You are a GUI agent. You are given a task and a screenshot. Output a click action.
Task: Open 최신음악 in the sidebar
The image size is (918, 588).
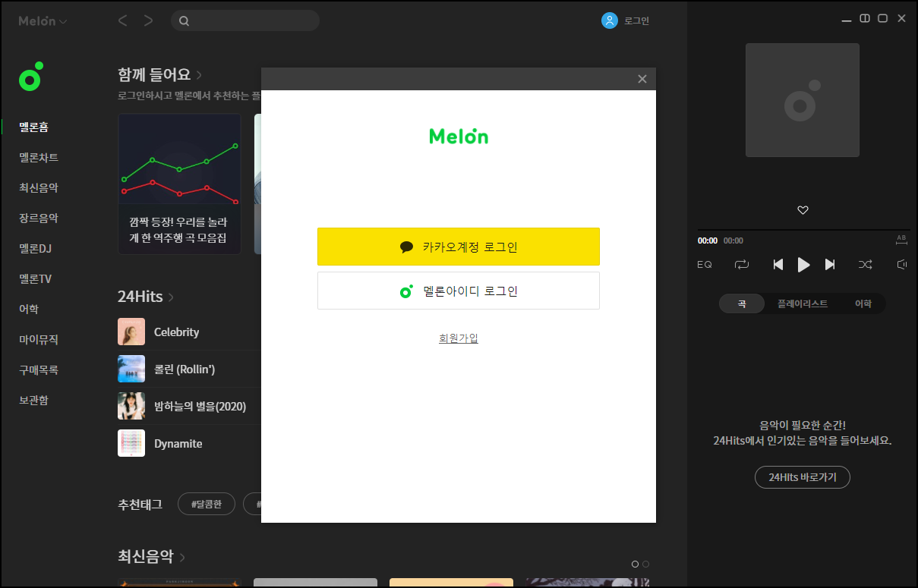pos(39,188)
